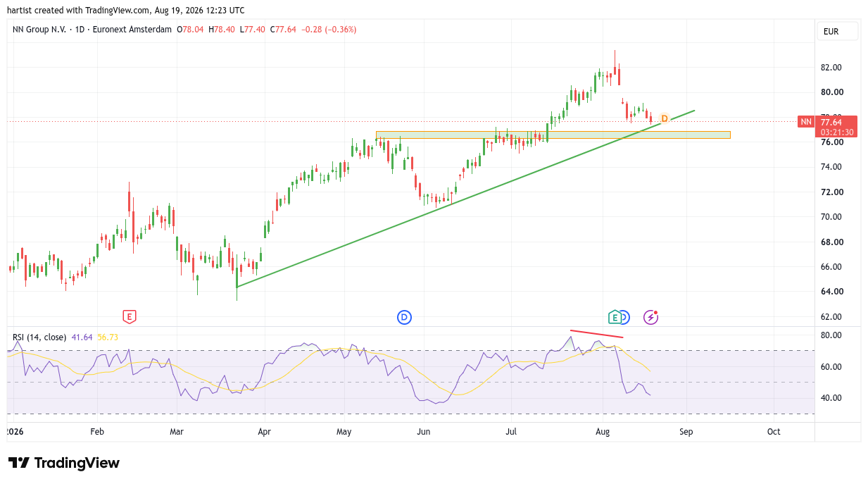Click the low price L77.40
This screenshot has width=868, height=484.
252,30
